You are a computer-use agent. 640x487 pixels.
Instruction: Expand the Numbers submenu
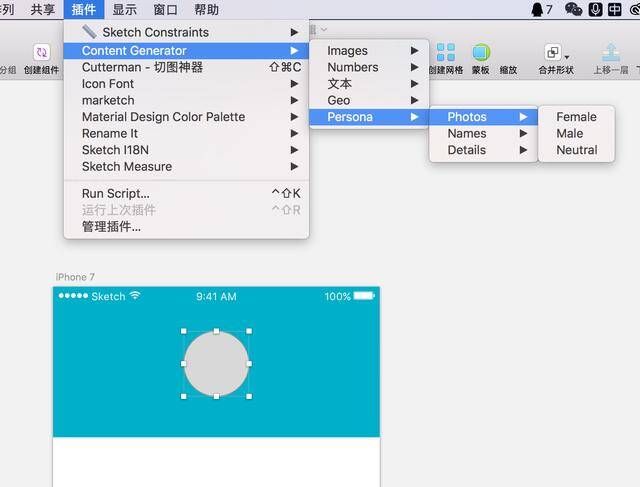(x=369, y=67)
